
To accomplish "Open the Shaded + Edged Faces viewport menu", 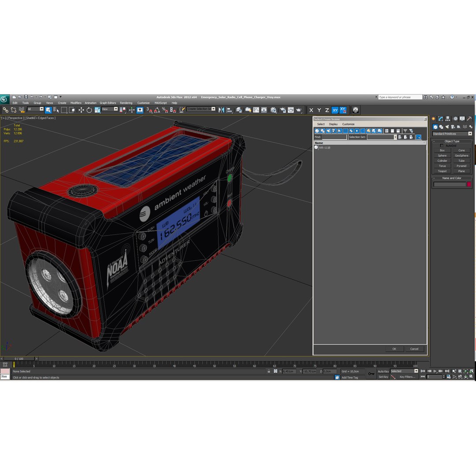I will click(x=40, y=118).
